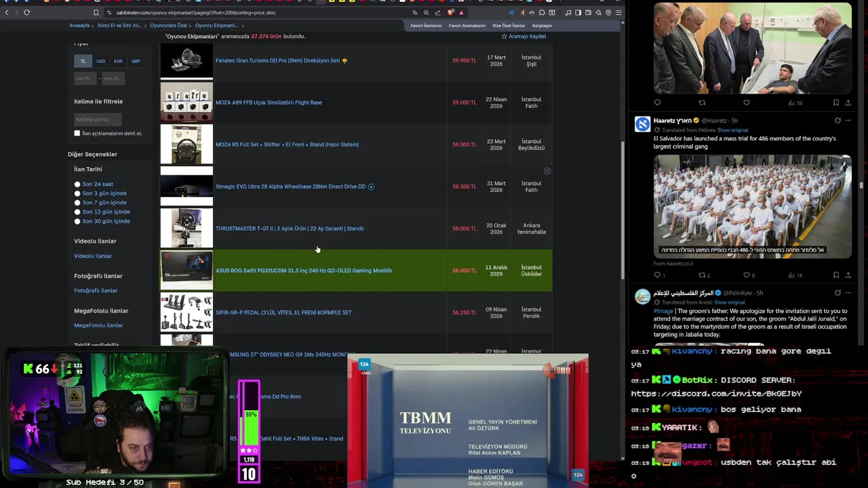This screenshot has height=488, width=868.
Task: Open the Fanatec Gran Turismo DD Pro 5Nm listing
Action: tap(277, 60)
